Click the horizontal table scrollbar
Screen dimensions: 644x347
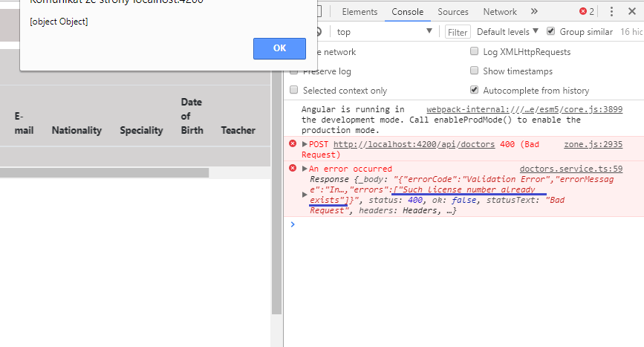coord(104,172)
